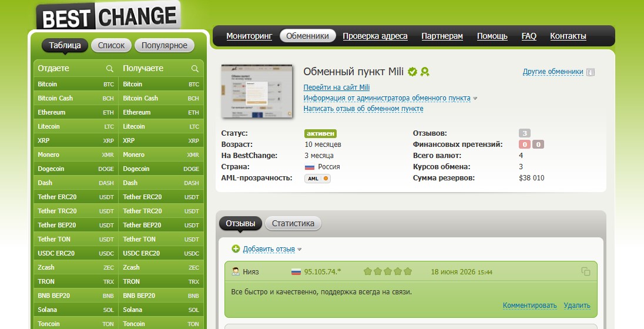Select XRP in the Получаете column
644x329 pixels.
click(161, 140)
